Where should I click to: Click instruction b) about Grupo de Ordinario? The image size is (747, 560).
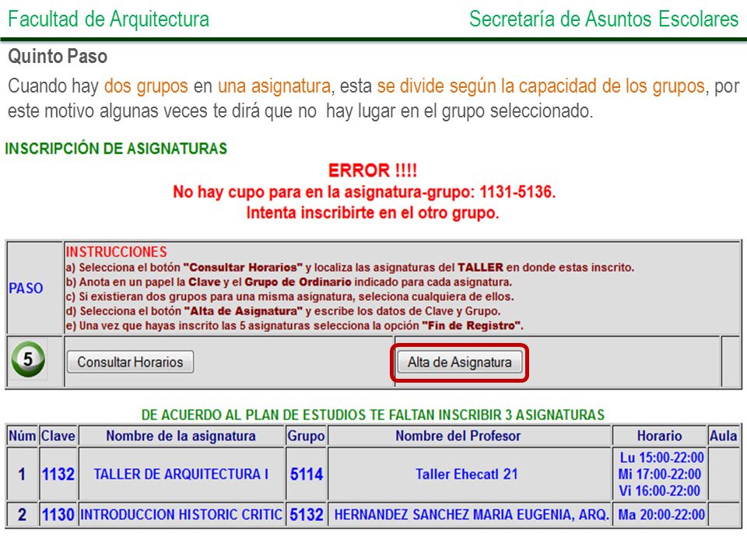[x=289, y=282]
